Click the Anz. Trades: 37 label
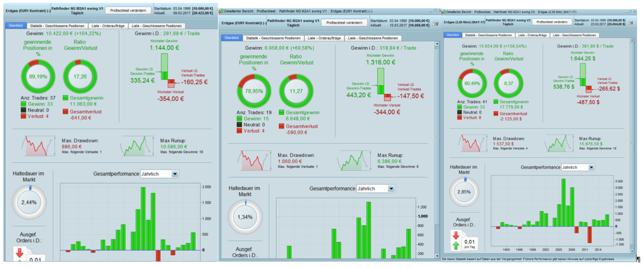644x267 pixels. coord(38,98)
